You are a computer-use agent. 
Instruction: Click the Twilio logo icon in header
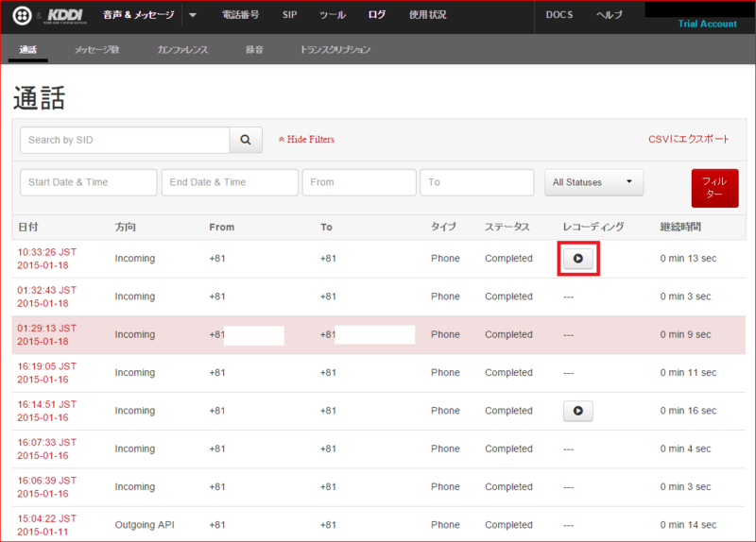[x=22, y=15]
